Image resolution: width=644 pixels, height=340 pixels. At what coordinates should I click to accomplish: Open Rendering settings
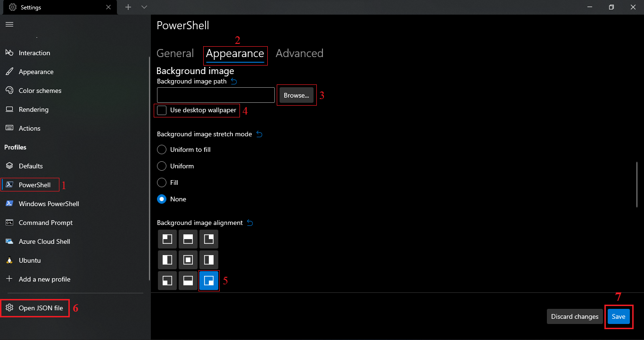[74, 109]
